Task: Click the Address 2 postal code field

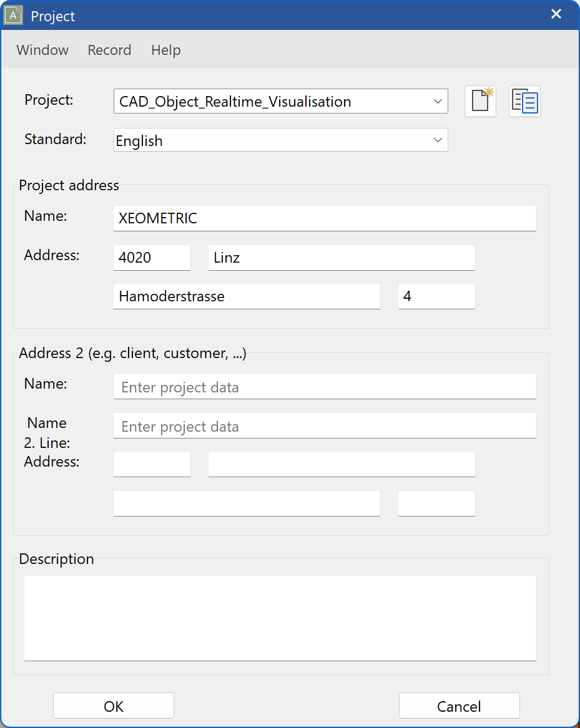Action: 152,465
